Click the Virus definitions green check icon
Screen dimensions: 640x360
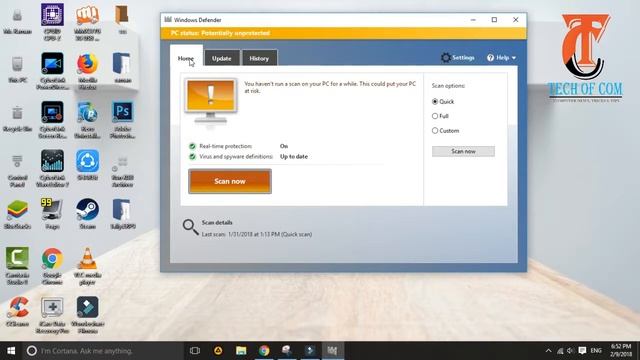click(192, 156)
